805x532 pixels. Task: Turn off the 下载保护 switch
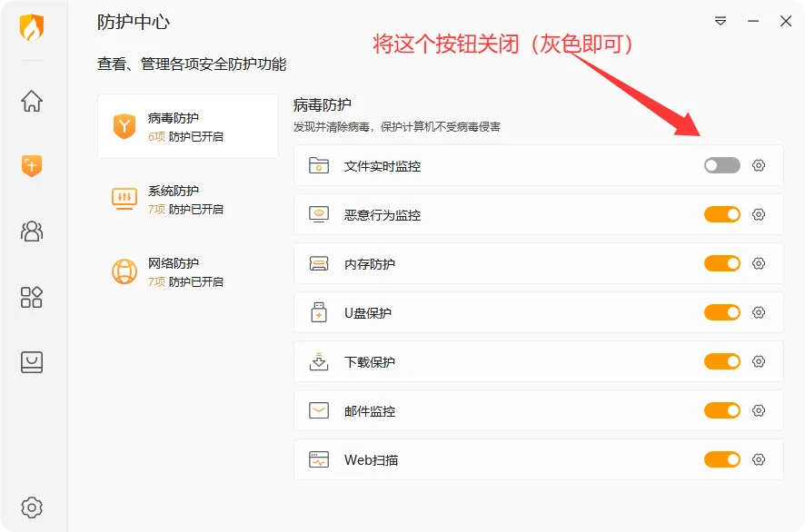(x=721, y=361)
